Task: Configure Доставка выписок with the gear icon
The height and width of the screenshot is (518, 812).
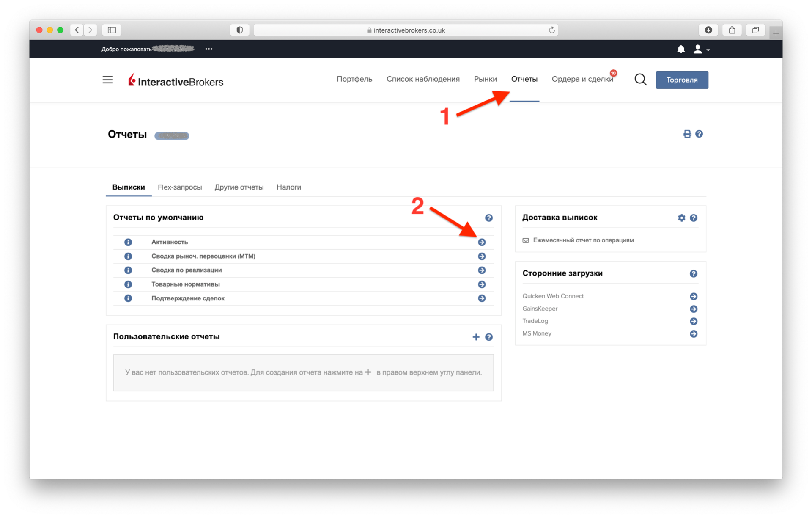Action: [681, 218]
